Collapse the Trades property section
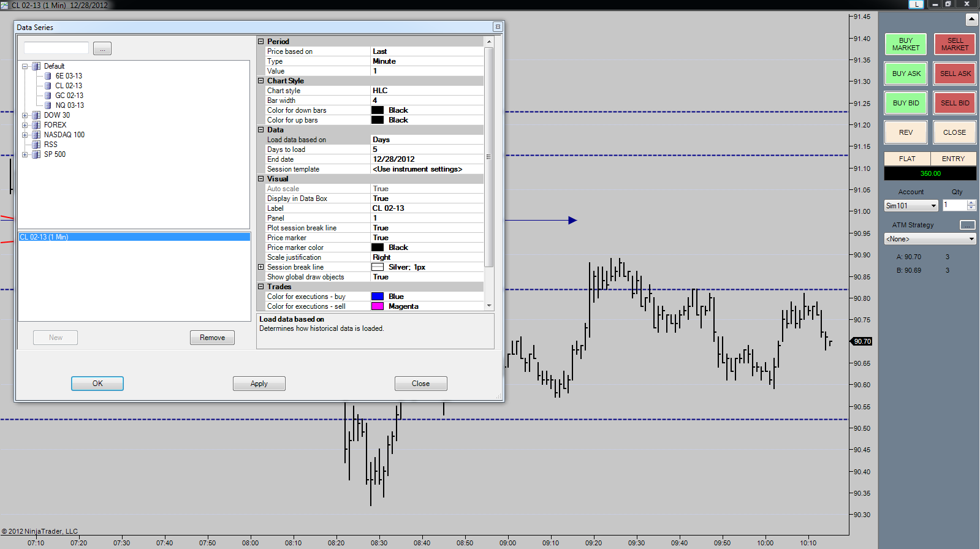 click(261, 287)
